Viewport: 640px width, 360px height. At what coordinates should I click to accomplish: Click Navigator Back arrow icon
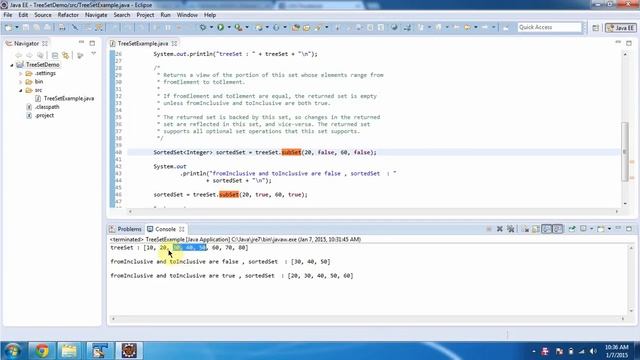coord(18,55)
